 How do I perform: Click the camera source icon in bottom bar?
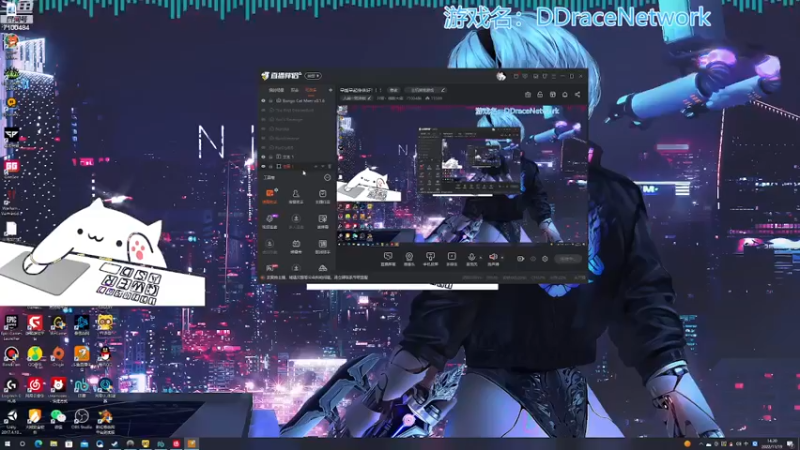(409, 257)
